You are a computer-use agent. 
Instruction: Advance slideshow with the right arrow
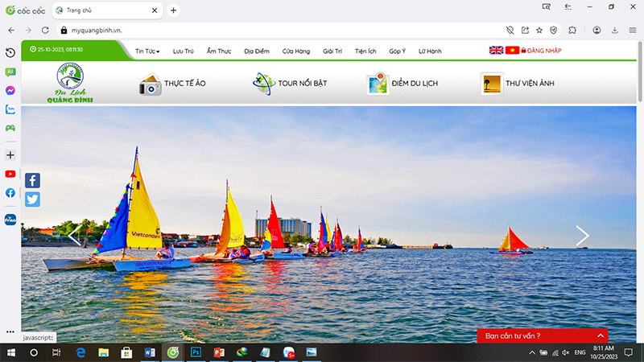point(582,236)
